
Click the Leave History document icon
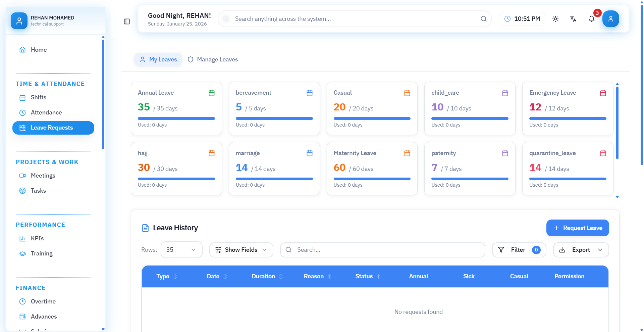(x=145, y=228)
